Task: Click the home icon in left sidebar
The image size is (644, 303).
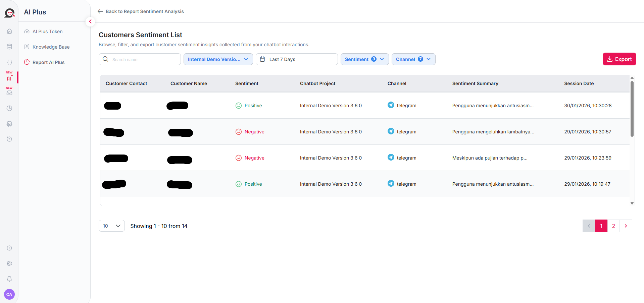Action: click(9, 31)
